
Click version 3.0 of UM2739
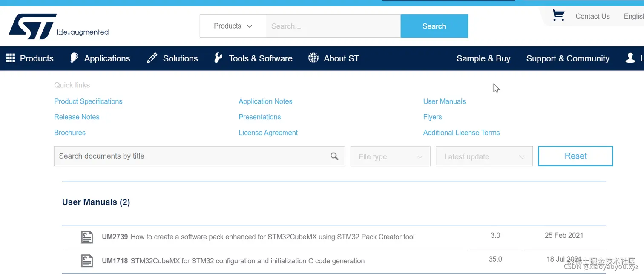pos(495,235)
